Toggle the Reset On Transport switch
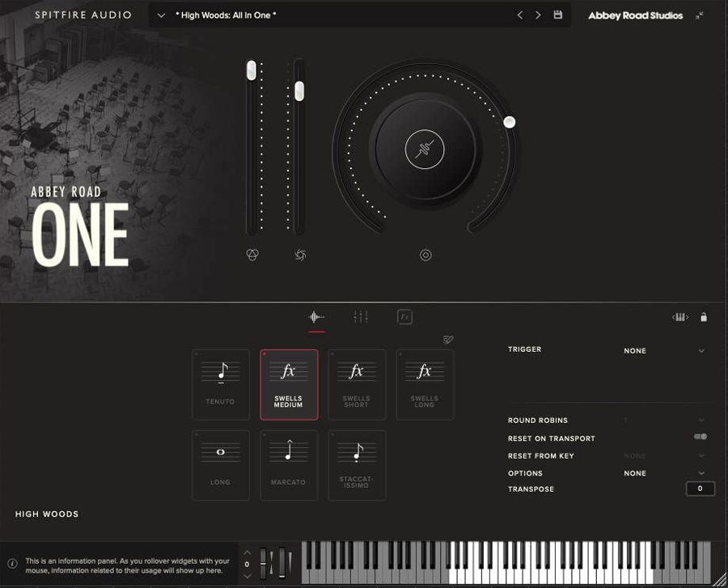Image resolution: width=728 pixels, height=588 pixels. click(700, 437)
